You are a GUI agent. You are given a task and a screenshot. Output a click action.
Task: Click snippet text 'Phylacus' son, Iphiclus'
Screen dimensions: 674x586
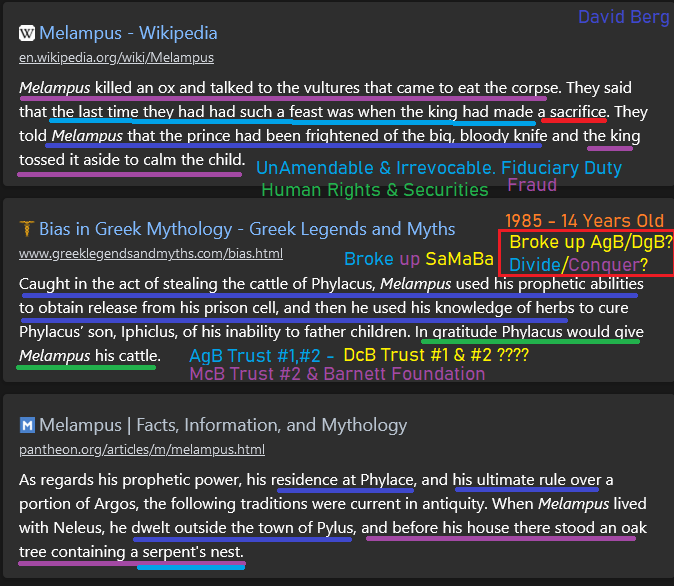coord(98,332)
